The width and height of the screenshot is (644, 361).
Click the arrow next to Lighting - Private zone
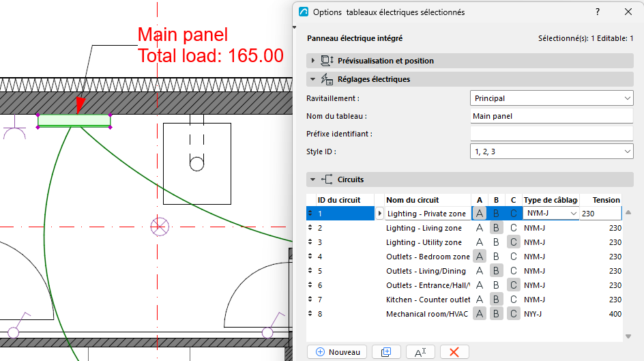coord(379,214)
